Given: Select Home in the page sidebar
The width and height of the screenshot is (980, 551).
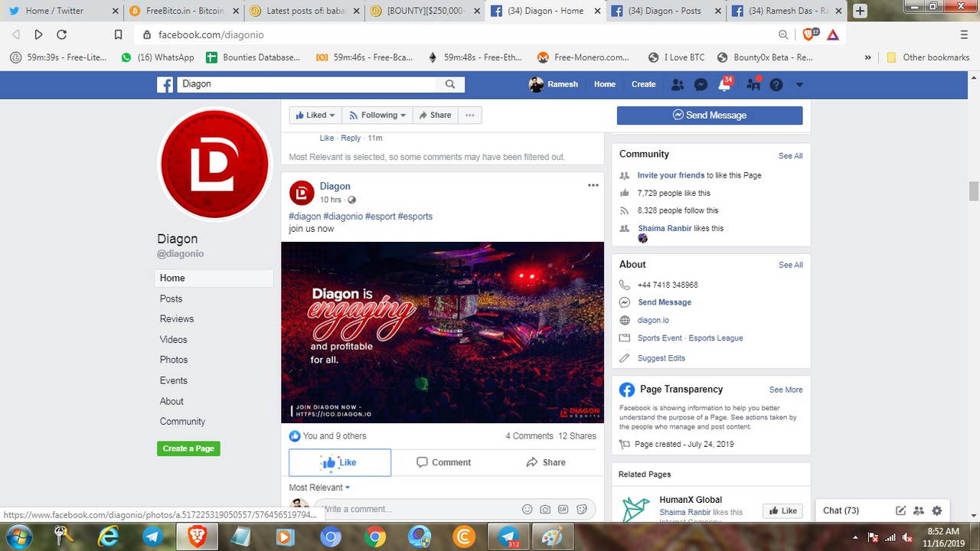Looking at the screenshot, I should (x=214, y=278).
